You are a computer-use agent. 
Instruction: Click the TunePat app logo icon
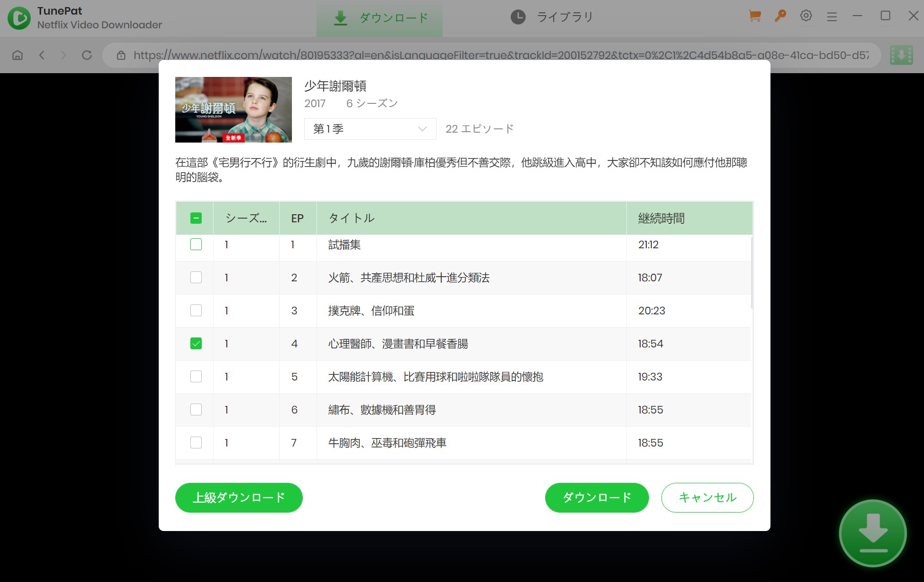19,18
